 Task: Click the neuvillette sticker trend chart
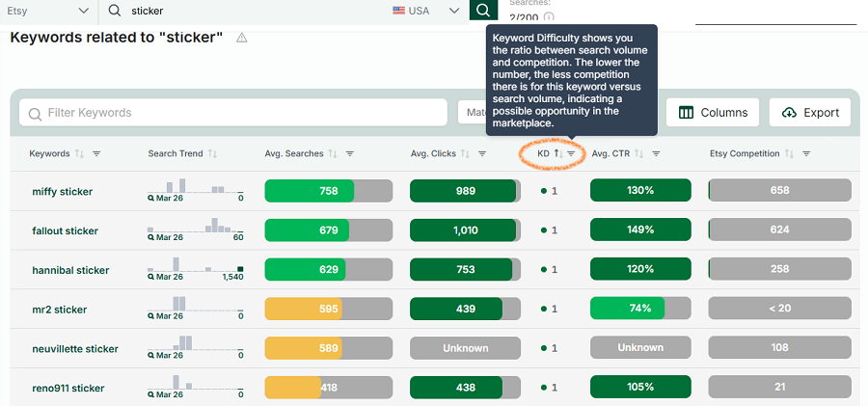click(196, 347)
